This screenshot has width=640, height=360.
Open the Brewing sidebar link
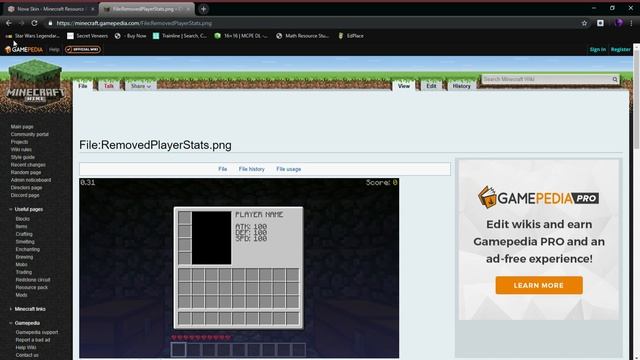pos(24,257)
